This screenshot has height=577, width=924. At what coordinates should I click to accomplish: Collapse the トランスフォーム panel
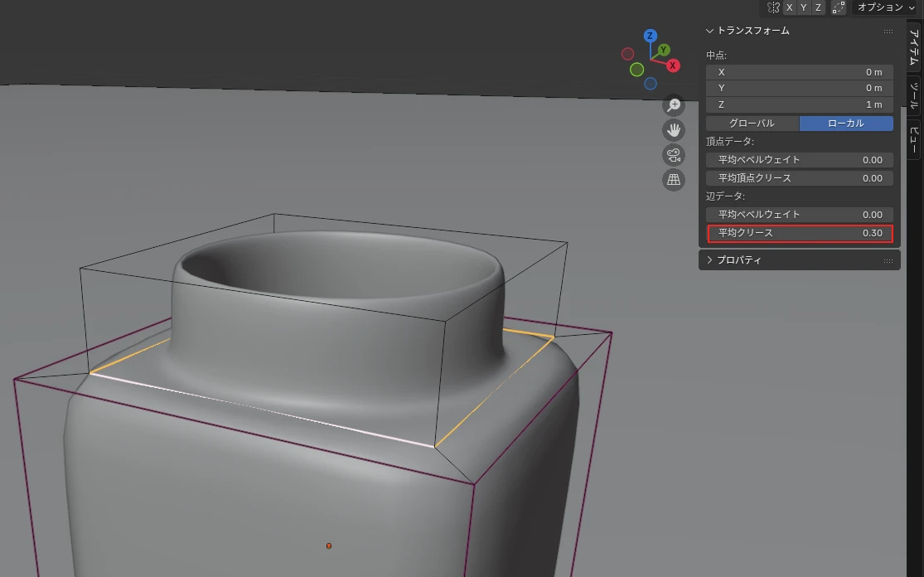(710, 31)
